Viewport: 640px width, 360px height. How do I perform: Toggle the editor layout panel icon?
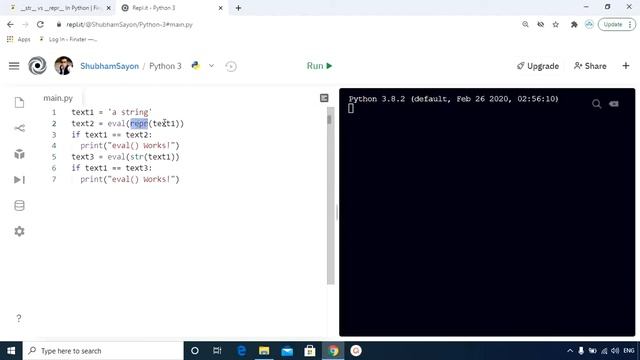click(324, 98)
